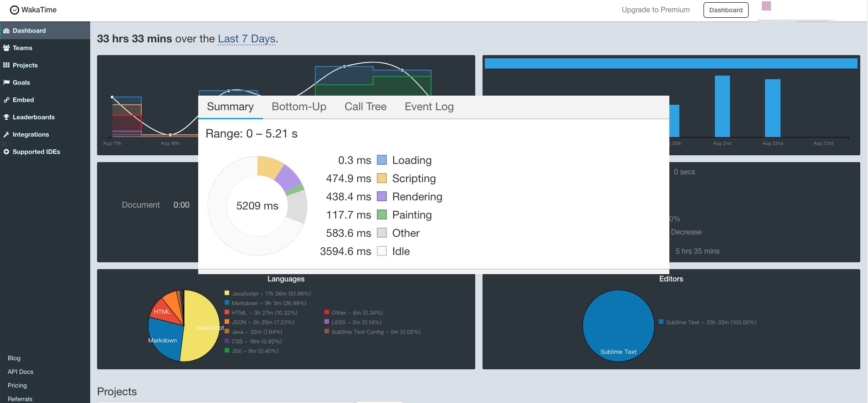Click the Embed link icon
This screenshot has height=403, width=868.
click(x=6, y=100)
